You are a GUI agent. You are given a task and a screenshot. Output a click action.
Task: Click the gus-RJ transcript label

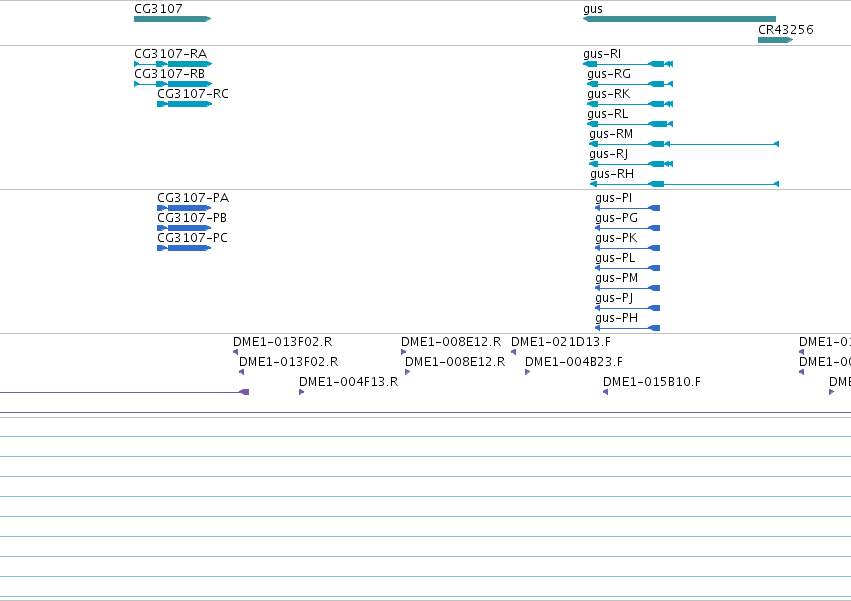pos(608,154)
